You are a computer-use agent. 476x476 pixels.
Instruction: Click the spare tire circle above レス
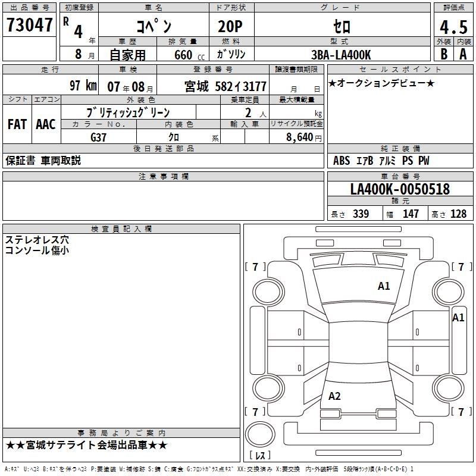pos(260,434)
